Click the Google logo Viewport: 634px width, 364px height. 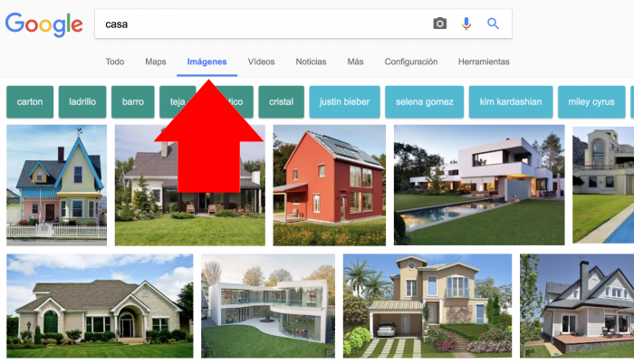tap(44, 24)
